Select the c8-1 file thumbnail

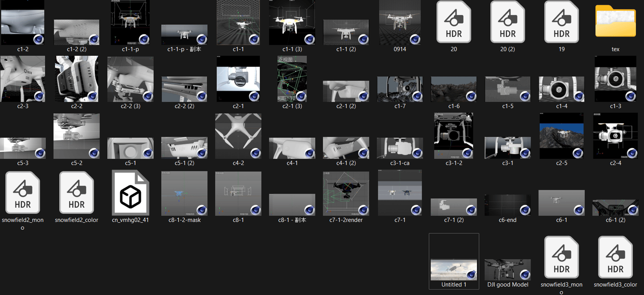point(238,193)
